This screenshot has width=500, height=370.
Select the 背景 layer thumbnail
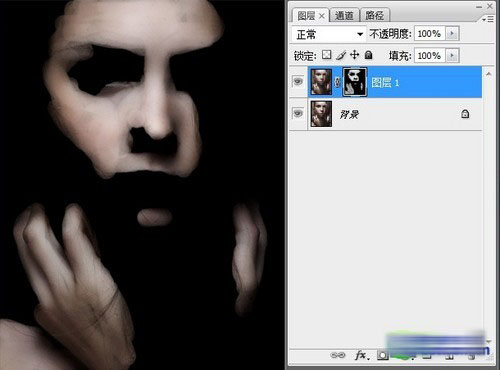click(321, 114)
